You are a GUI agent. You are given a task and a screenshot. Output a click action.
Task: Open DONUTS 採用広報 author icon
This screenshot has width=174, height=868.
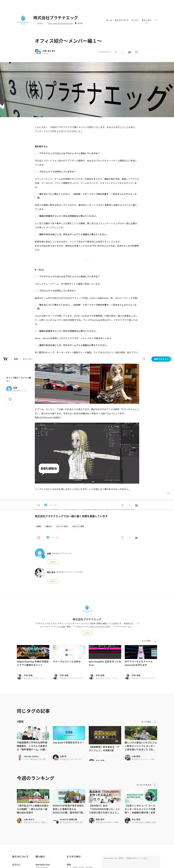55,821
